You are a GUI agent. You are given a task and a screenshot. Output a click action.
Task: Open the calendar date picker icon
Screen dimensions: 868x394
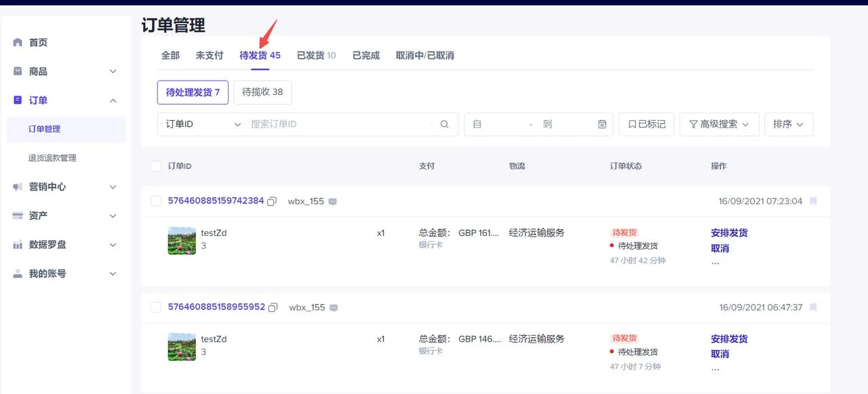point(602,124)
